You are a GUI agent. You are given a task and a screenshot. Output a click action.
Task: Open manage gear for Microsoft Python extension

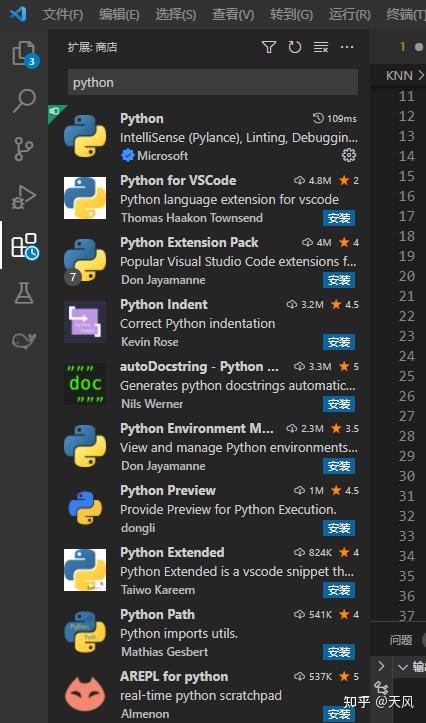tap(349, 155)
